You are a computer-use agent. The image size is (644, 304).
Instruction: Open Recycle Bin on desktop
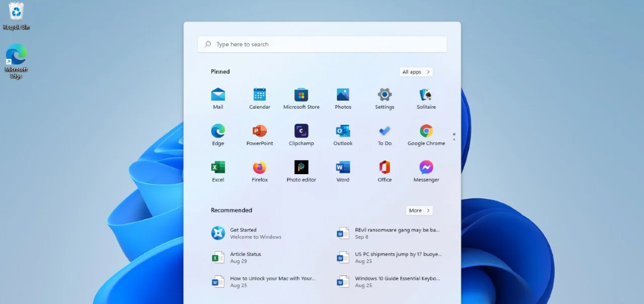(16, 16)
